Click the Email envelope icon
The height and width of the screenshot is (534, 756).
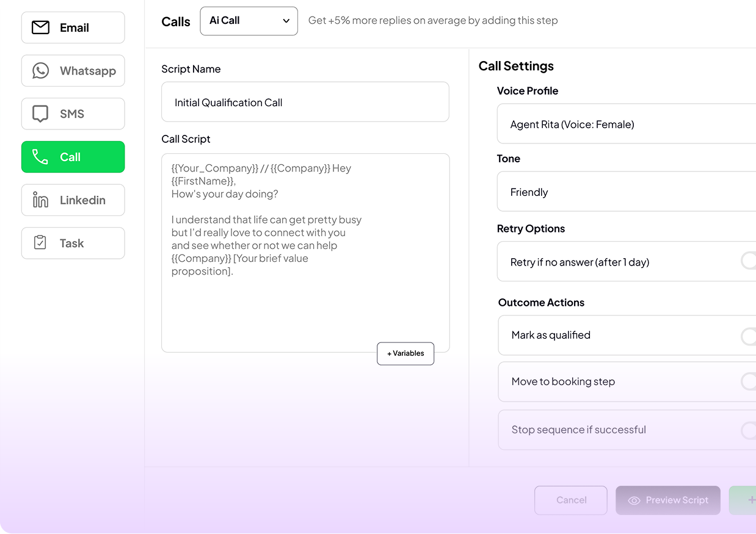40,27
